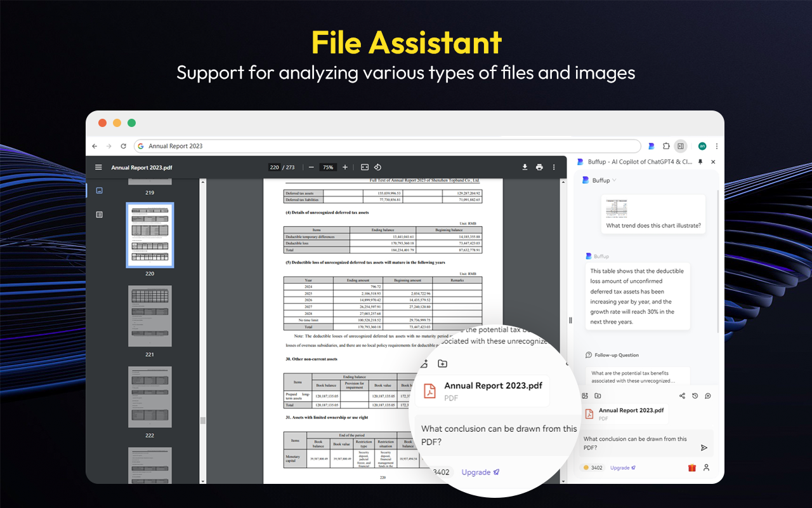Click the thumbnail scrollbar up arrow
The height and width of the screenshot is (508, 812).
point(203,183)
